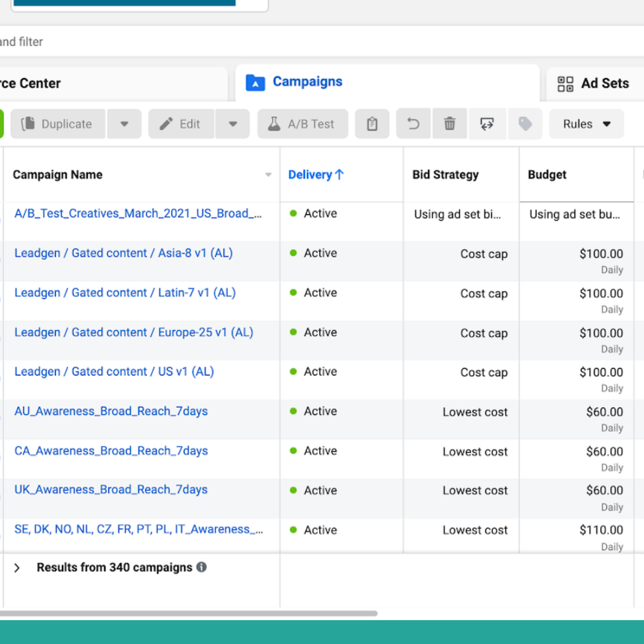Click $60.00 budget of CA_Awareness campaign
644x644 pixels.
tap(604, 452)
